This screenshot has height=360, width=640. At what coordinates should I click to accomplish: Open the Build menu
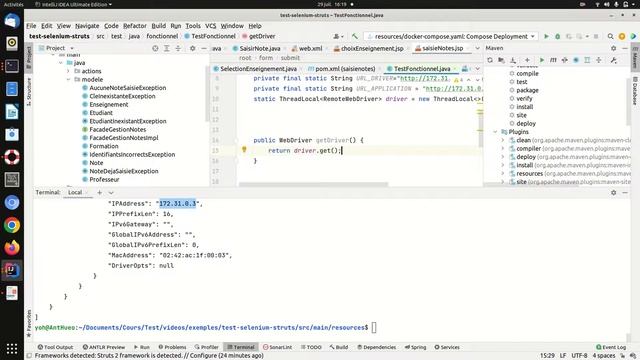click(x=158, y=26)
